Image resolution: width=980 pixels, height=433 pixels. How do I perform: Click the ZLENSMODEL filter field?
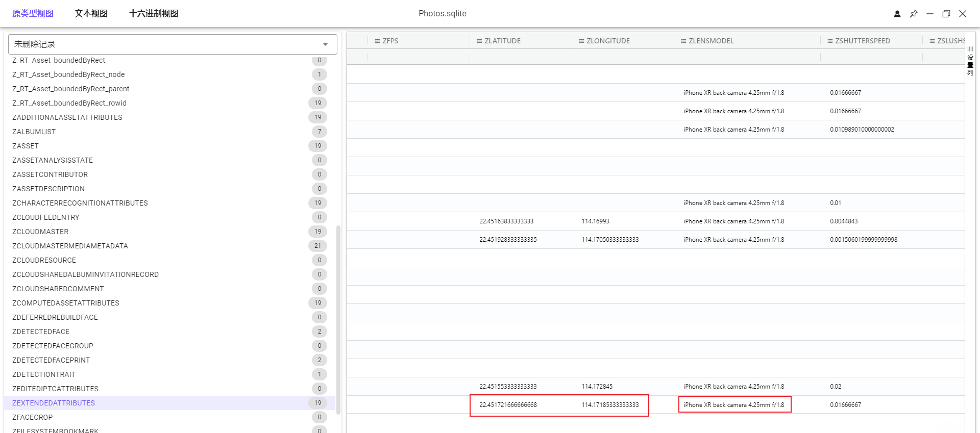[x=747, y=57]
